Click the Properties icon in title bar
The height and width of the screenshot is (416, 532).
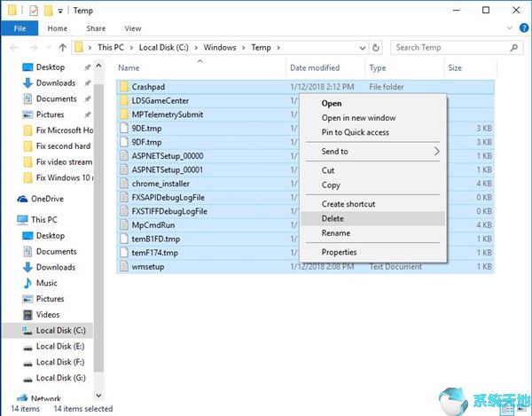click(31, 10)
